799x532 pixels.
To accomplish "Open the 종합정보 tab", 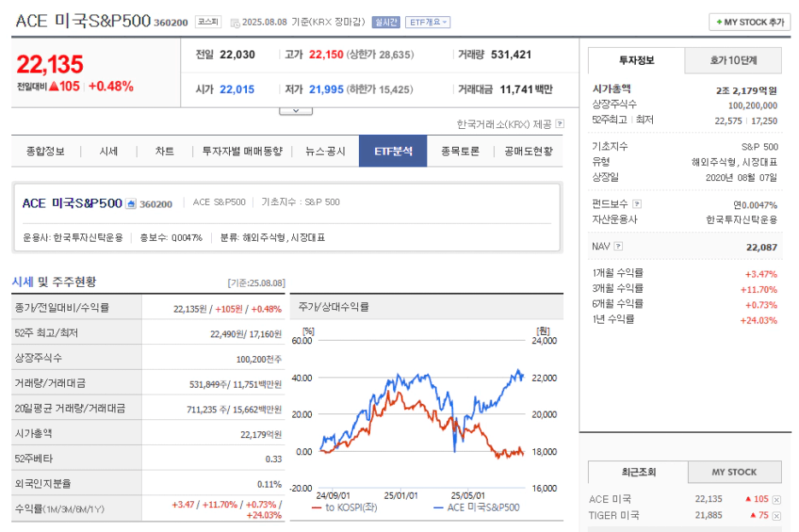I will tap(45, 151).
